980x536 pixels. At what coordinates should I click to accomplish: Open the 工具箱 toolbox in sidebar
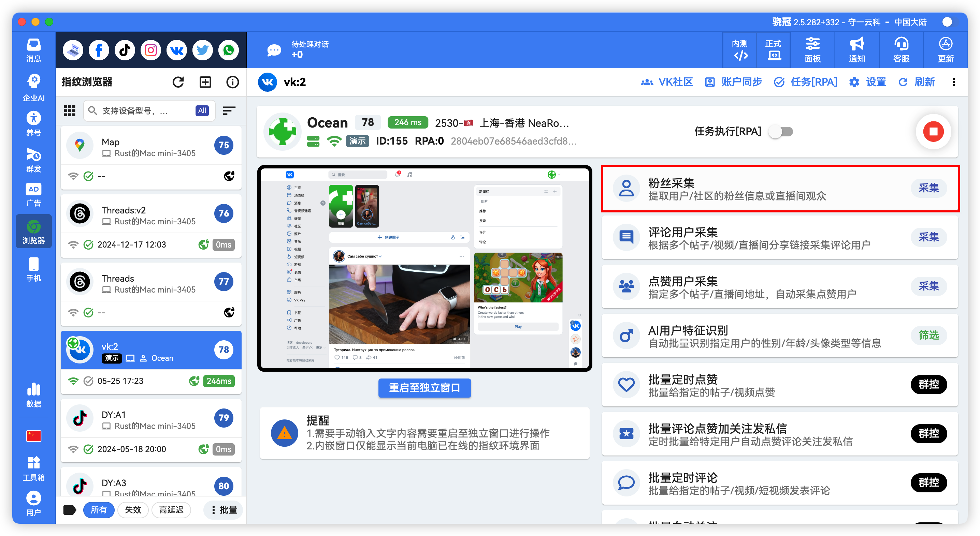[x=33, y=467]
